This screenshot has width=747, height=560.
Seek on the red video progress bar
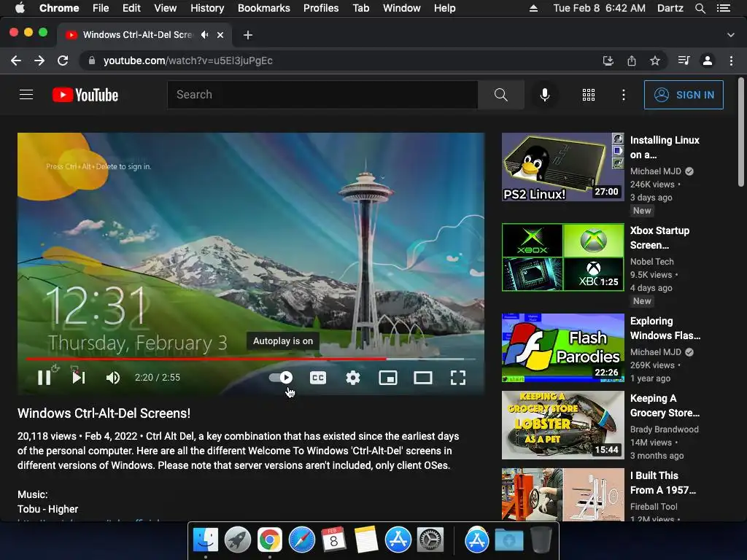pos(251,359)
